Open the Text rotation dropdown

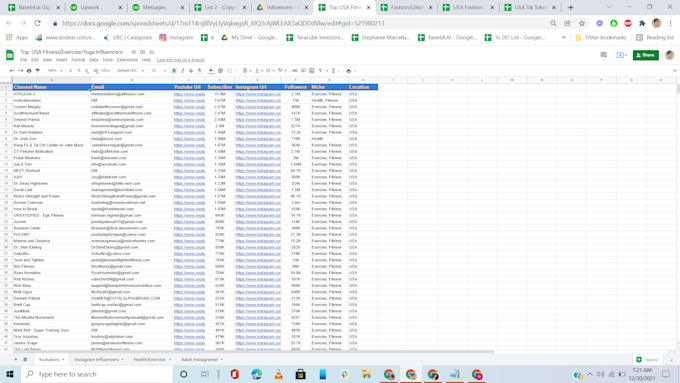pyautogui.click(x=281, y=70)
